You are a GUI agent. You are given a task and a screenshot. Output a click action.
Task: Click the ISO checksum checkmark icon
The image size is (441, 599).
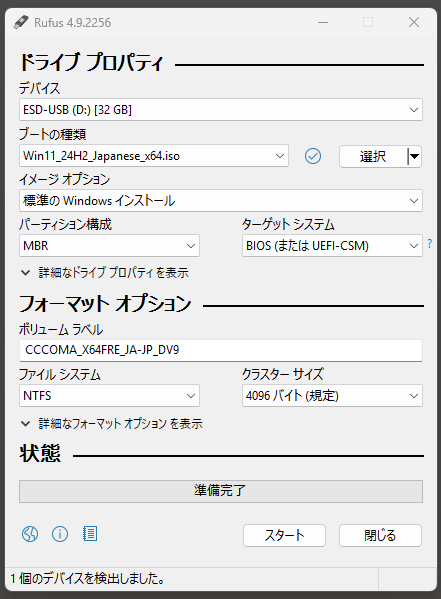coord(313,156)
